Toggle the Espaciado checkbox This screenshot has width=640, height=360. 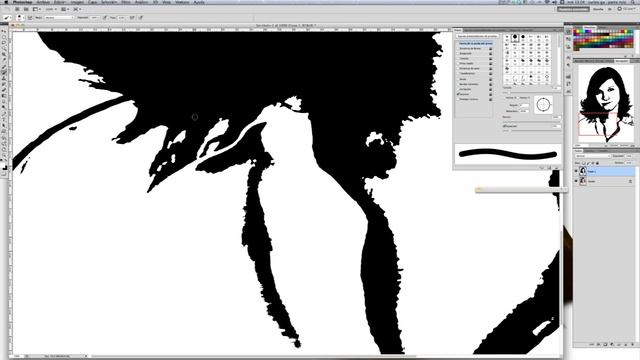pyautogui.click(x=504, y=126)
